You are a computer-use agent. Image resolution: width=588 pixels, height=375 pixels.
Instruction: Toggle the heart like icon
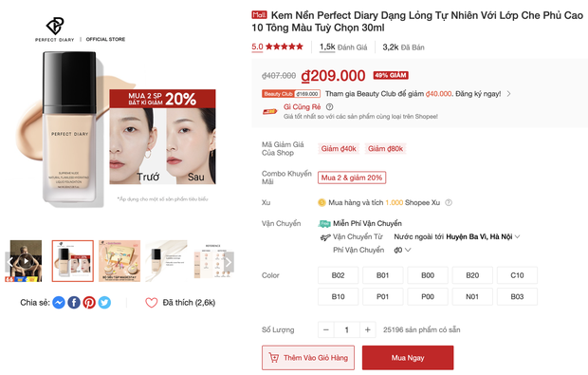(152, 303)
